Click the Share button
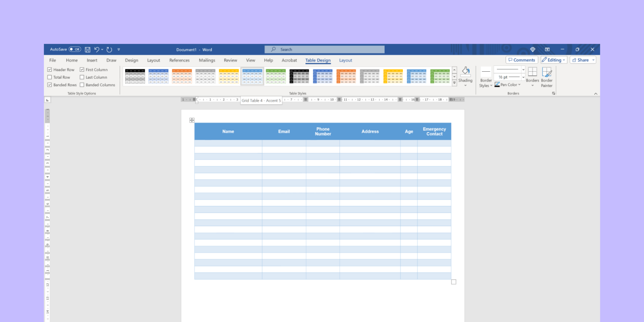The image size is (644, 322). coord(582,59)
